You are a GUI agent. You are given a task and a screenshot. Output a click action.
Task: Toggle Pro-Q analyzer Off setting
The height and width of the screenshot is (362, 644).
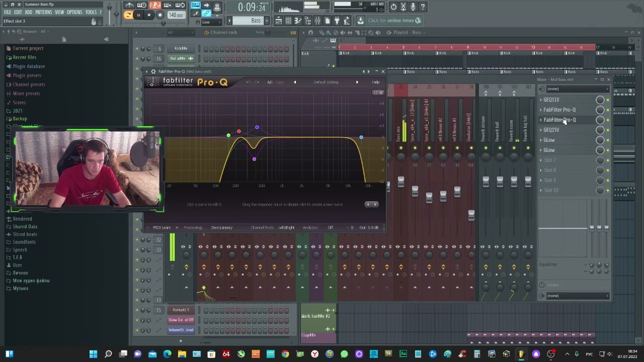pos(331,228)
